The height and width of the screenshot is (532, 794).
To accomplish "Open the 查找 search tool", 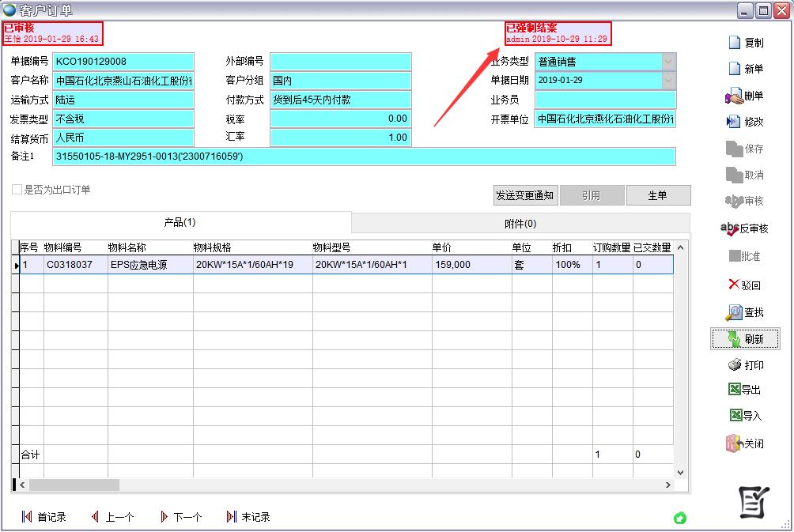I will [x=734, y=312].
